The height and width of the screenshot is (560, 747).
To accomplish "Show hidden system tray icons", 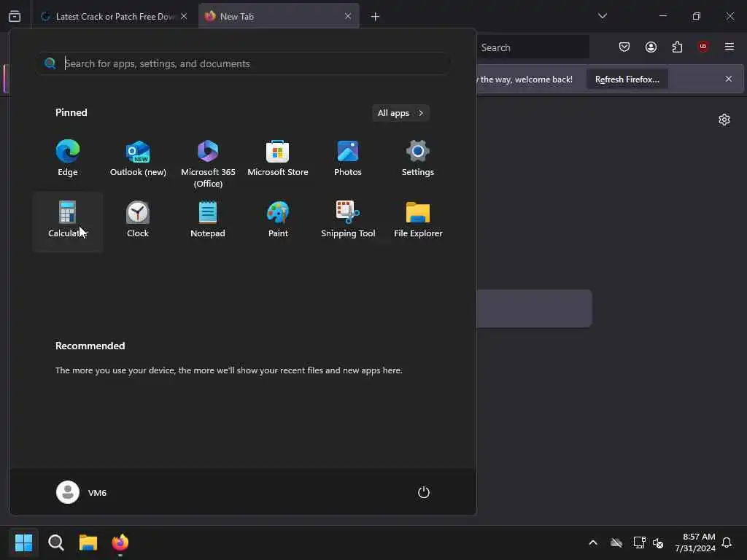I will [x=593, y=542].
